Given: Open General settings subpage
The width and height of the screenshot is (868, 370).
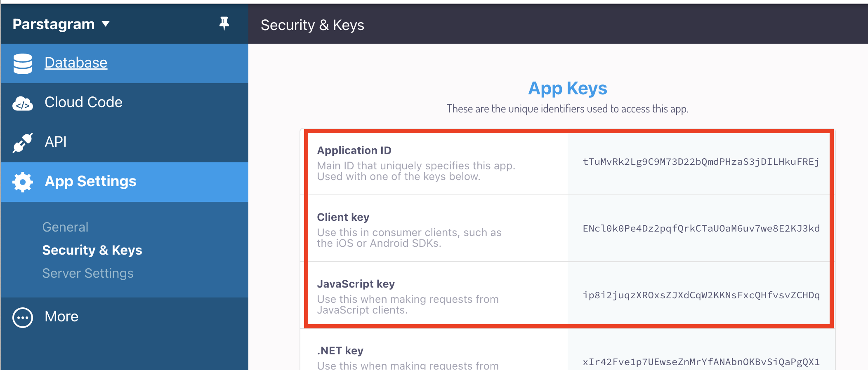Looking at the screenshot, I should (65, 227).
